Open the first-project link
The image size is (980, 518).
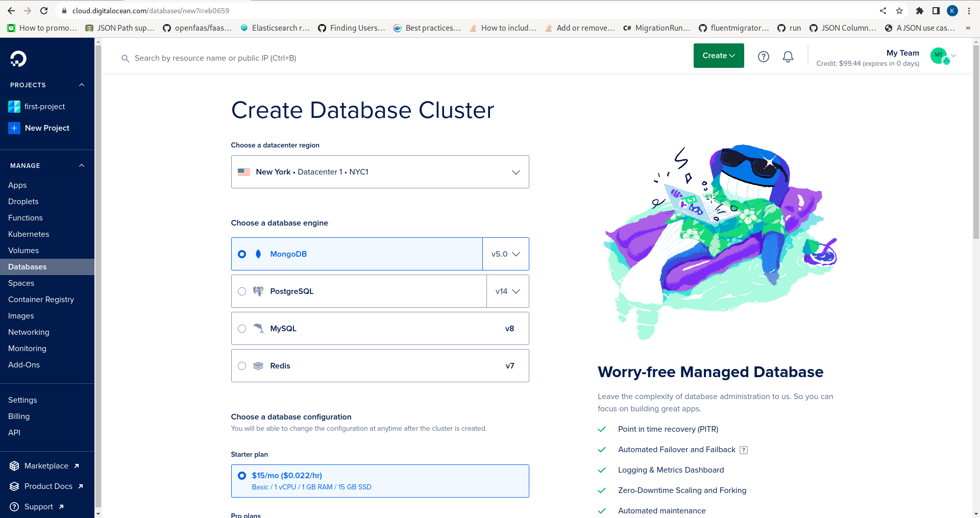pos(44,107)
